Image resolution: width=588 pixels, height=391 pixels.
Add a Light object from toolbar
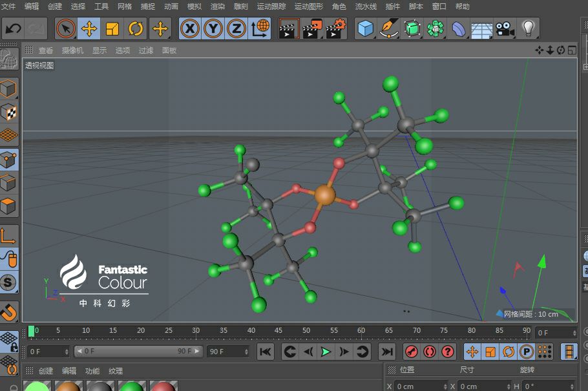[x=529, y=28]
